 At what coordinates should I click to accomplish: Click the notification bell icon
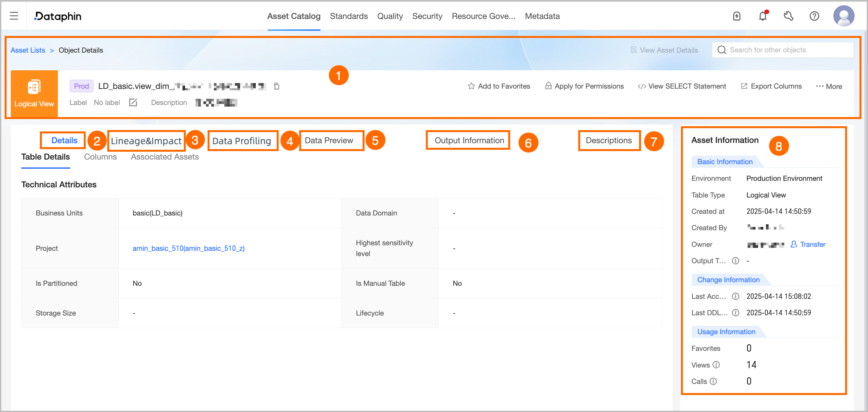pos(763,16)
